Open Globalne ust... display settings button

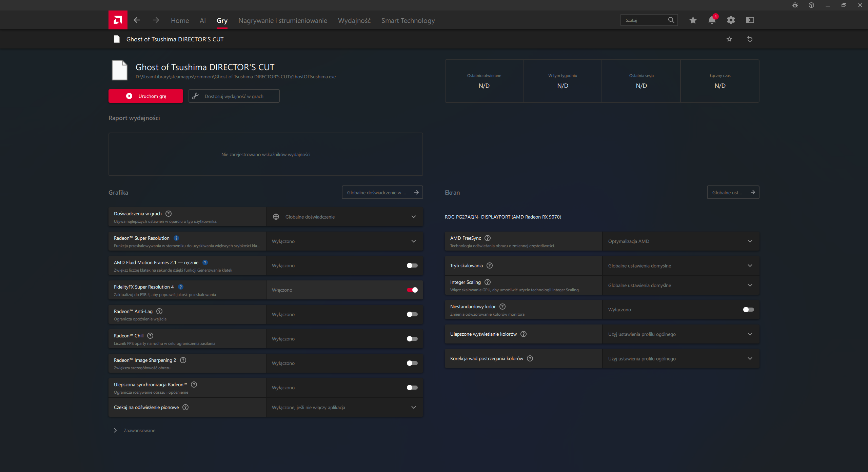point(733,192)
